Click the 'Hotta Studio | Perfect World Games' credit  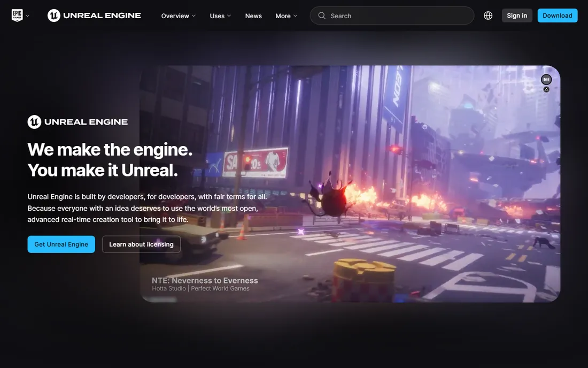(200, 288)
